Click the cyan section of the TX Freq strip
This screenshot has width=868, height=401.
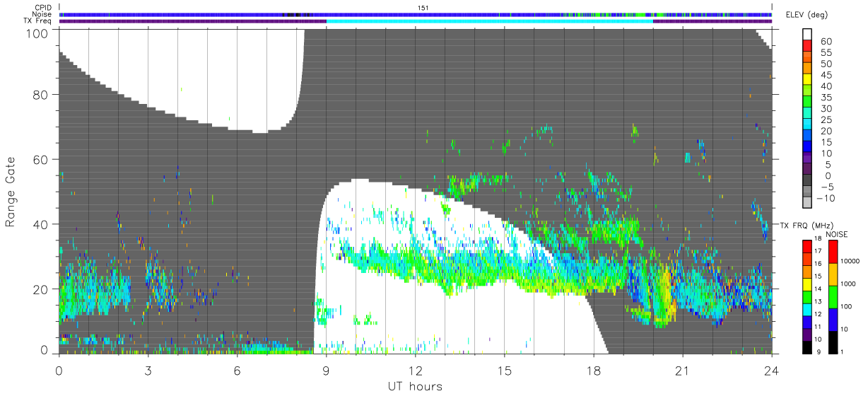490,21
